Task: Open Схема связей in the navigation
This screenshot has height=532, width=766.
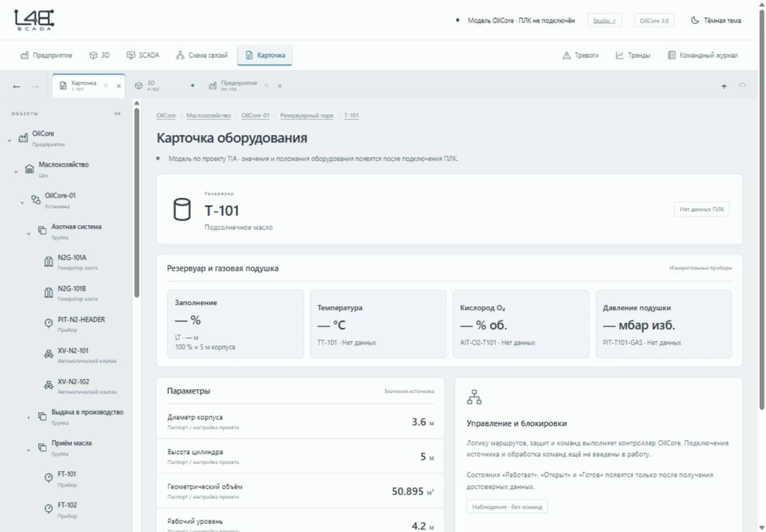Action: 202,55
